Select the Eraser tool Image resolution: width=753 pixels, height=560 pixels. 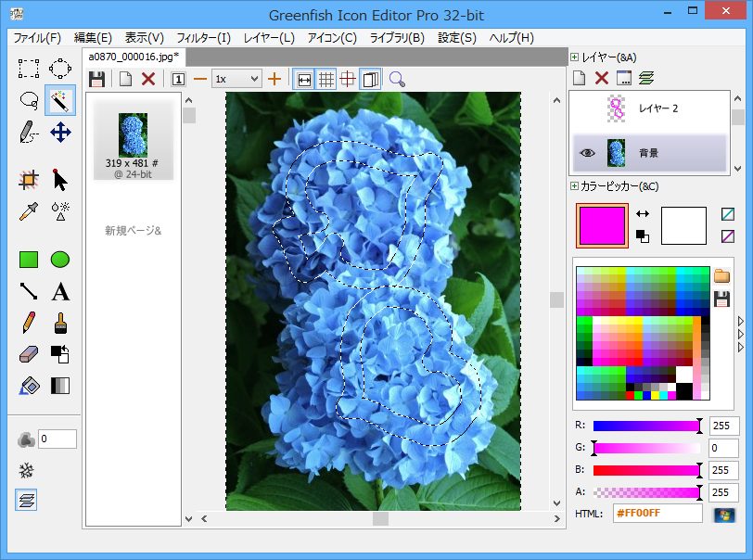[x=29, y=354]
